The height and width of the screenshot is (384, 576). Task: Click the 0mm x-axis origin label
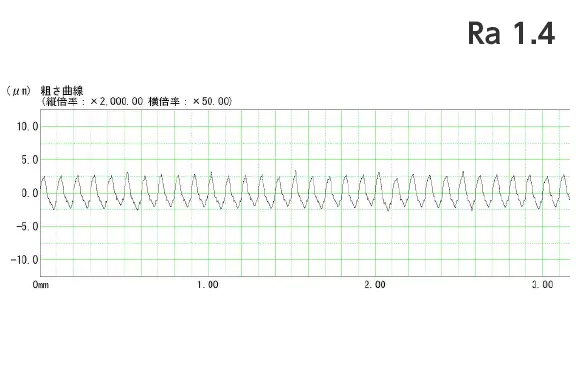40,285
